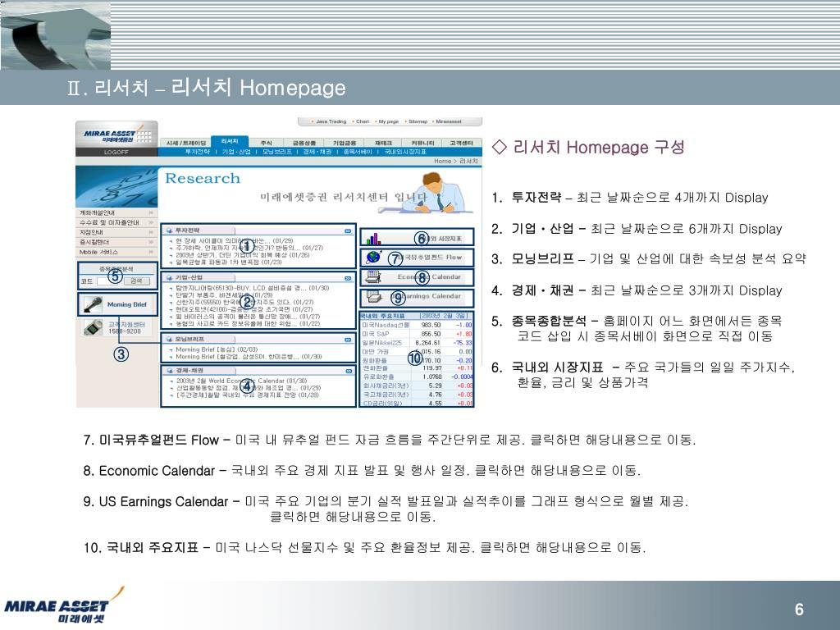The height and width of the screenshot is (630, 840).
Task: Click the 검색 search button
Action: pyautogui.click(x=136, y=281)
